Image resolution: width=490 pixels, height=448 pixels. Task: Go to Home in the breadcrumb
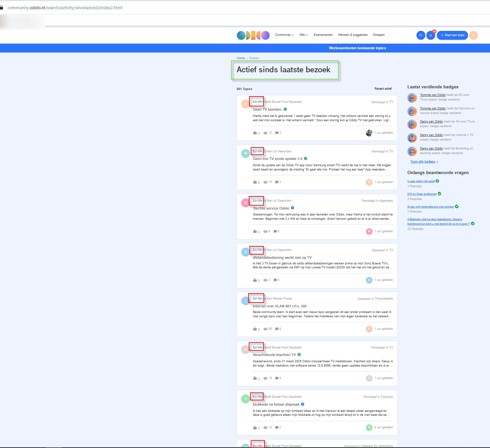(x=241, y=58)
